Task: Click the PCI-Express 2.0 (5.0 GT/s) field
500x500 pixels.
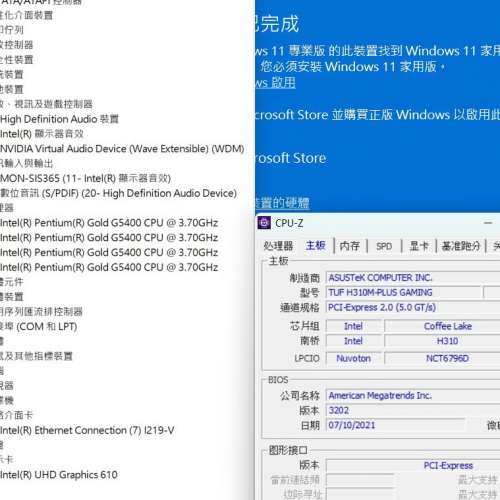Action: 413,307
